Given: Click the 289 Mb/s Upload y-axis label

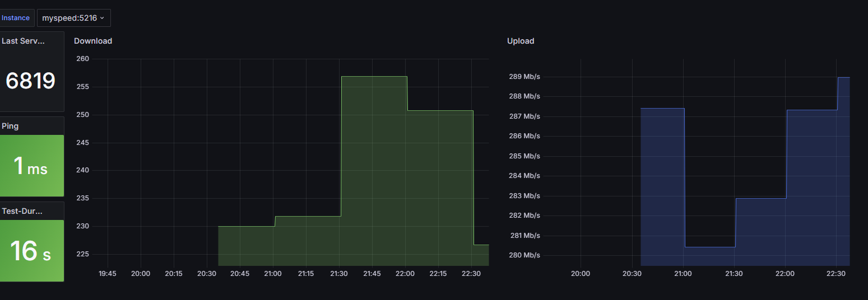Looking at the screenshot, I should (x=524, y=77).
